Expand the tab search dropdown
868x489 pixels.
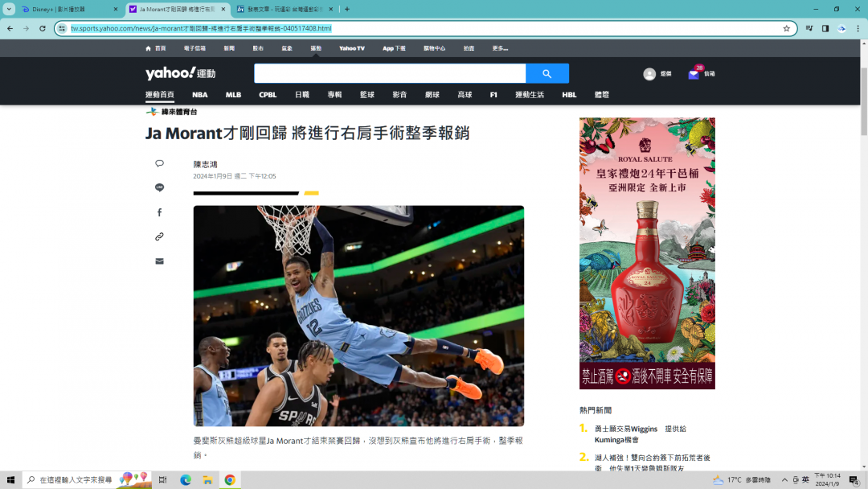(9, 9)
